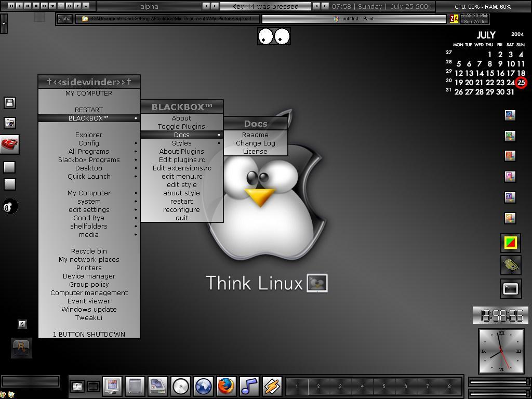The image size is (532, 399).
Task: Click the volume down arrow in media controls
Action: [x=86, y=6]
